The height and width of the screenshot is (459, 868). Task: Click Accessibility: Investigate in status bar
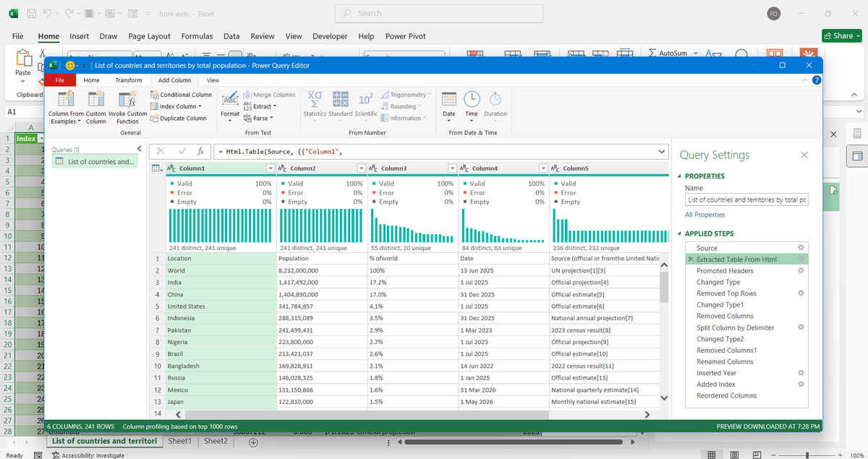point(88,455)
